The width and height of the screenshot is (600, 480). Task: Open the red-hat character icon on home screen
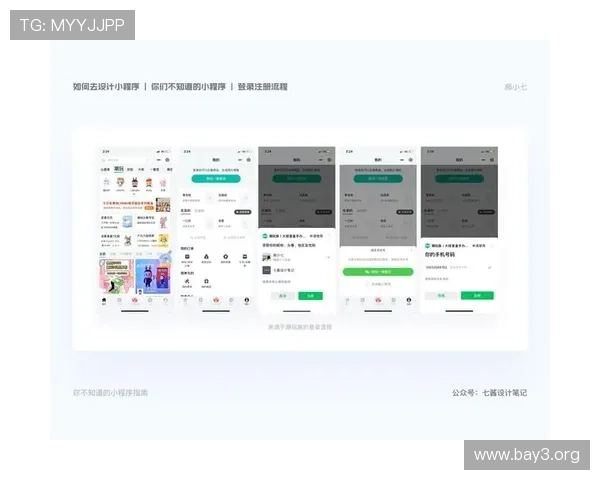coord(149,183)
